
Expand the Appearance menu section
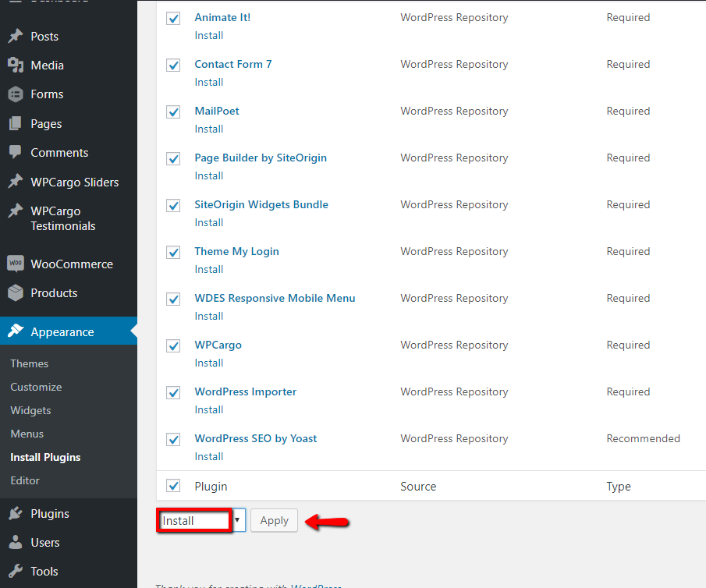(x=62, y=332)
